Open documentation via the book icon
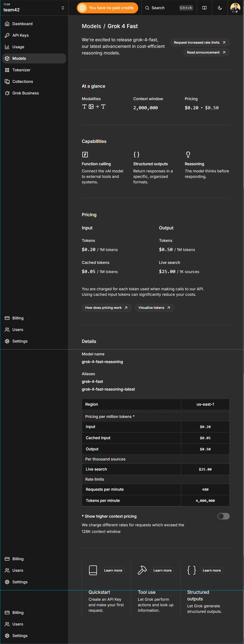The image size is (244, 644). (x=204, y=8)
